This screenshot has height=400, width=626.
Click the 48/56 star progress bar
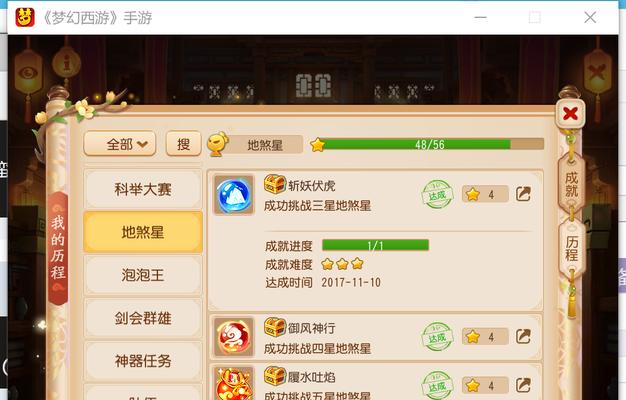click(427, 144)
